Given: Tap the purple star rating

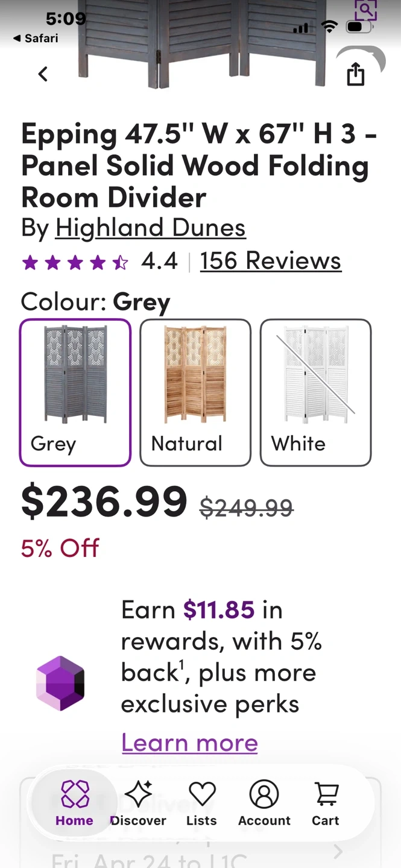Looking at the screenshot, I should tap(75, 262).
